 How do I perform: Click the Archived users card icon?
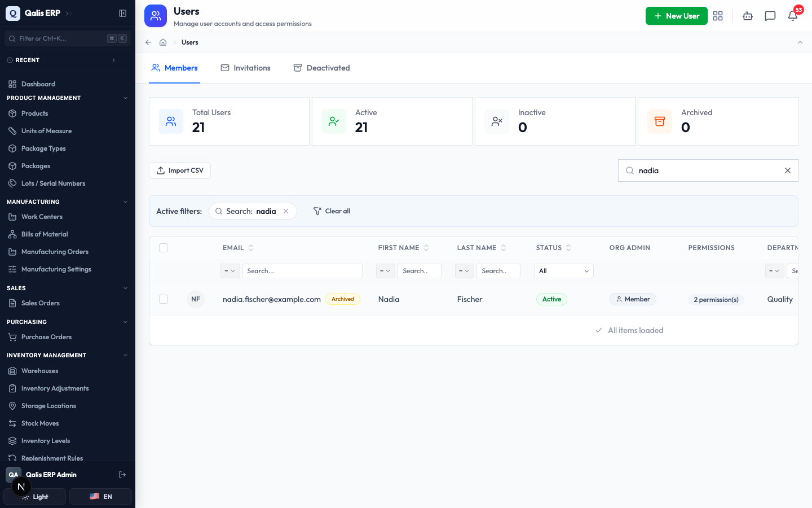click(660, 121)
